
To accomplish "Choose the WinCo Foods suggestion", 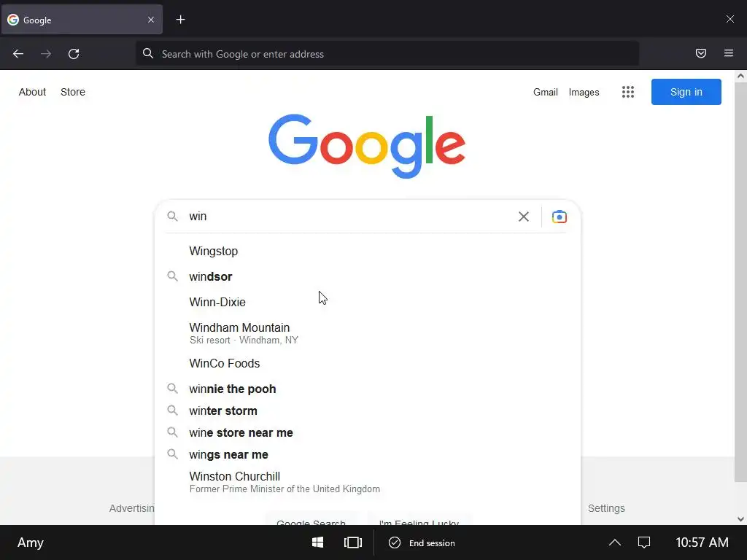I will click(368, 363).
